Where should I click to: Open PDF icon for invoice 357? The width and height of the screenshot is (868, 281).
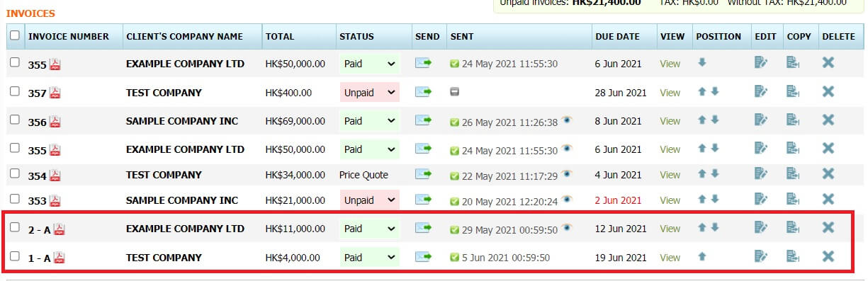55,93
